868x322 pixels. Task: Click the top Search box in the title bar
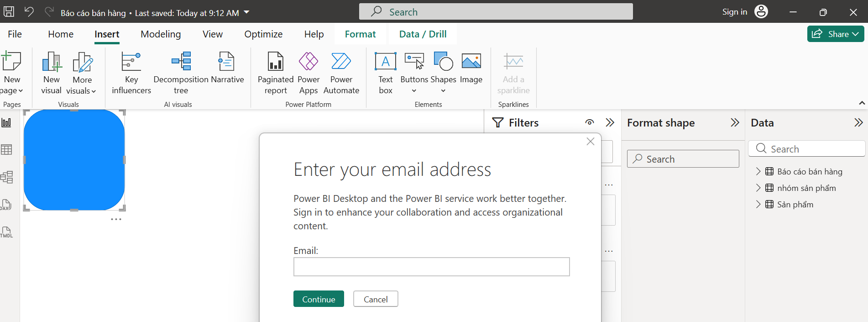pyautogui.click(x=496, y=12)
